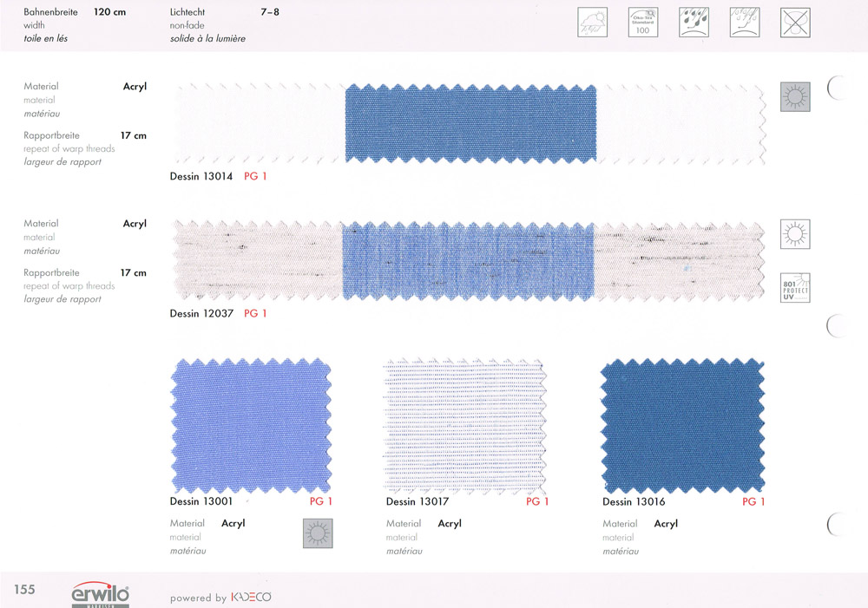Image resolution: width=868 pixels, height=608 pixels.
Task: Click the 'Dessin 13001' label
Action: (201, 501)
